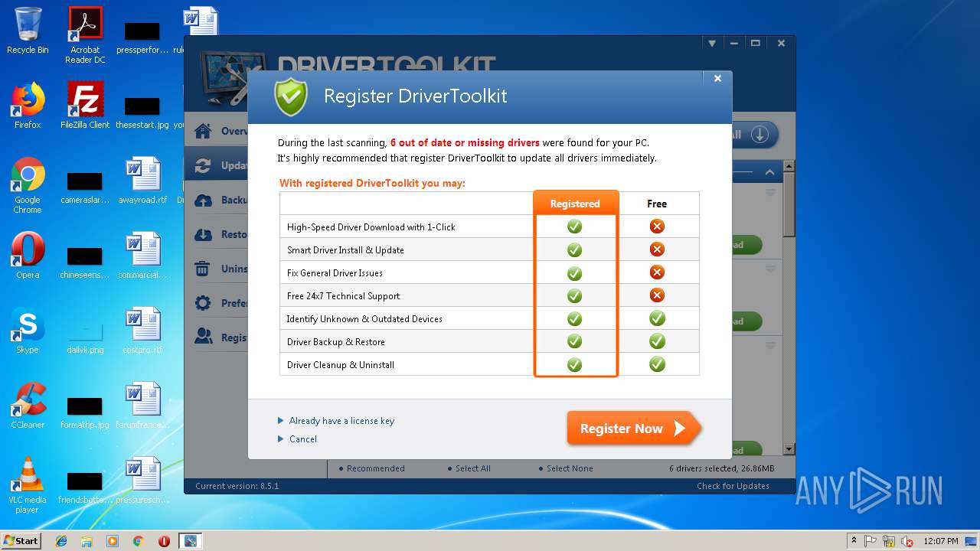Open the Skype desktop shortcut
Screen dimensions: 980x551
[28, 331]
